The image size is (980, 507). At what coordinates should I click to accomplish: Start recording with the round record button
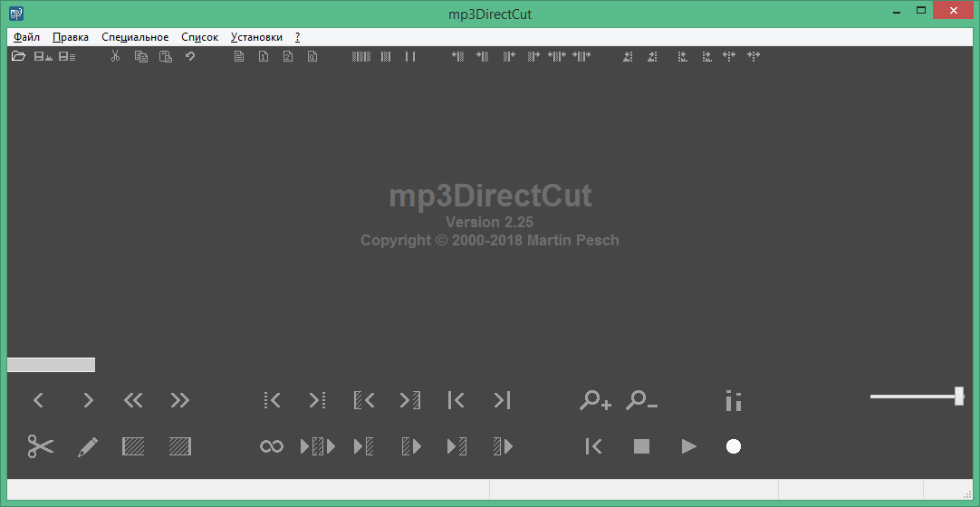pyautogui.click(x=734, y=446)
